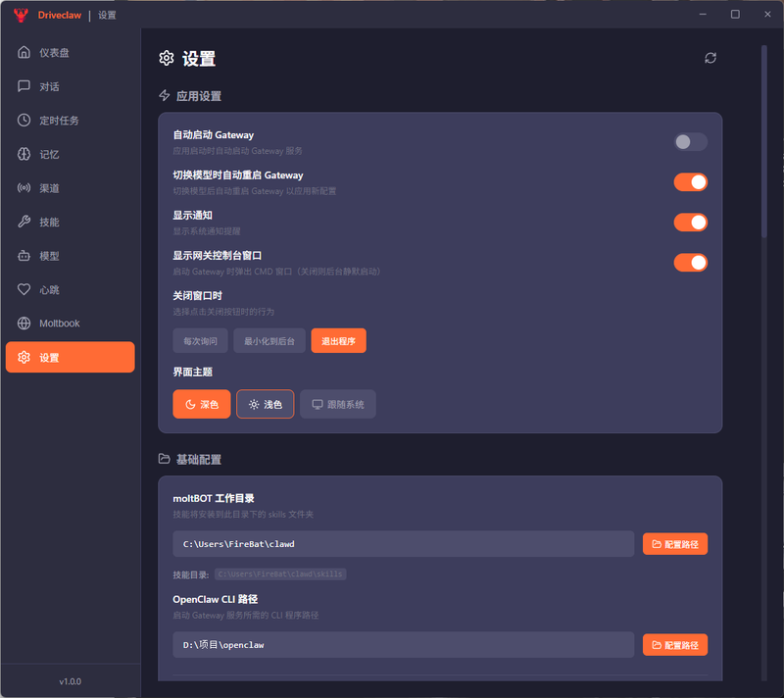Choose the 深色 dark theme

pyautogui.click(x=202, y=404)
